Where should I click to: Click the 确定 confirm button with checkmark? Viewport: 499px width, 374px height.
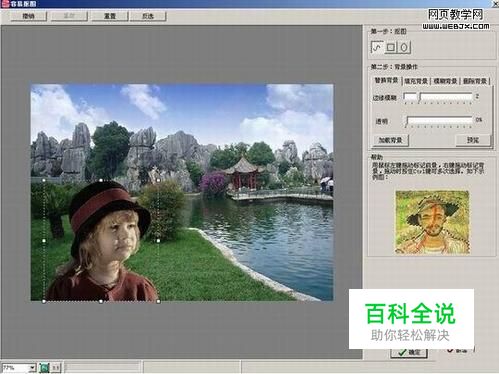[x=409, y=353]
